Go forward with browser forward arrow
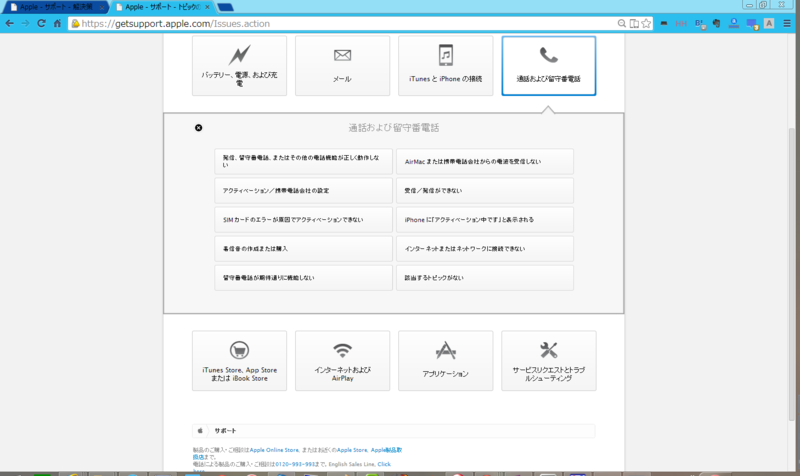The image size is (800, 476). (26, 23)
